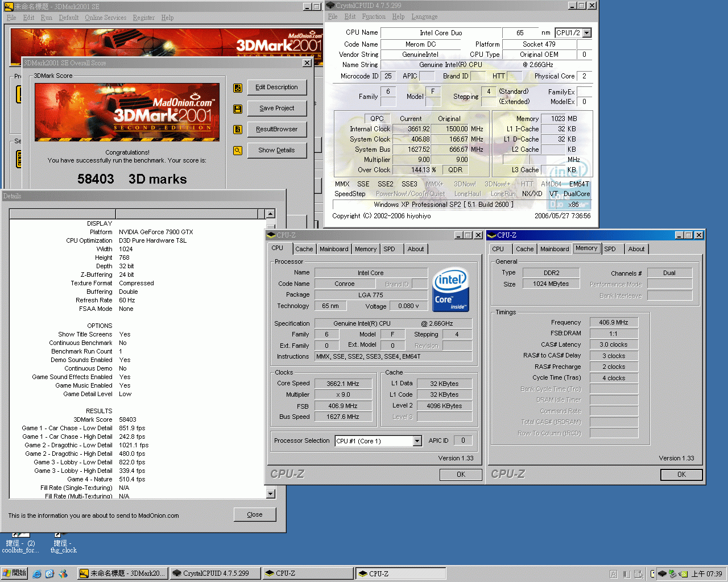Screen dimensions: 728x582
Task: Open the CPU1/2 dropdown in CrystalCPUID
Action: 587,33
